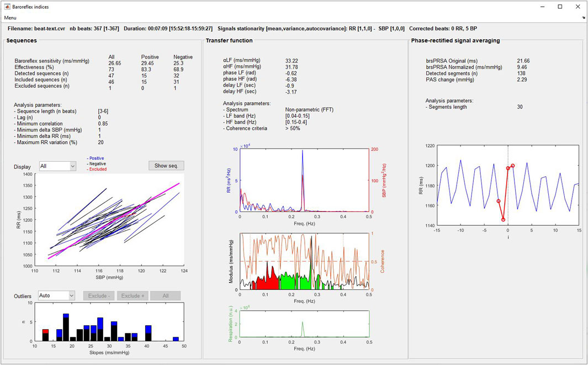Click the coherence criteria value '> 50%'

[x=293, y=128]
